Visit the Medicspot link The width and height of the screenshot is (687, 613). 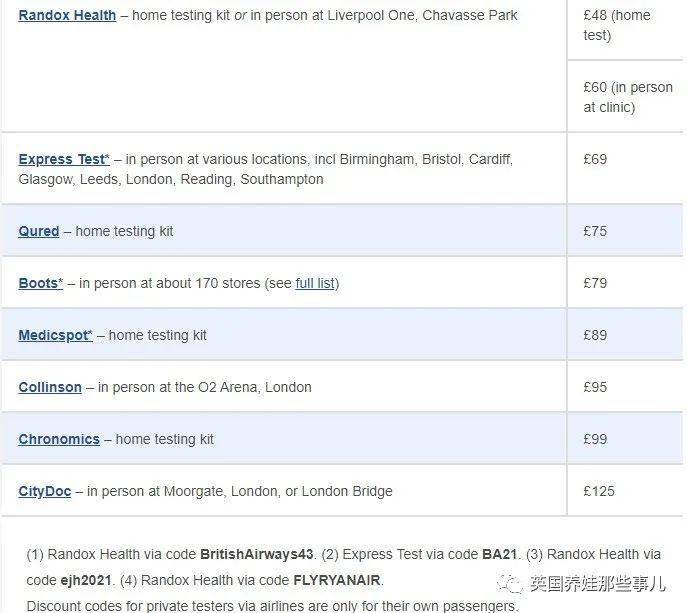click(56, 335)
